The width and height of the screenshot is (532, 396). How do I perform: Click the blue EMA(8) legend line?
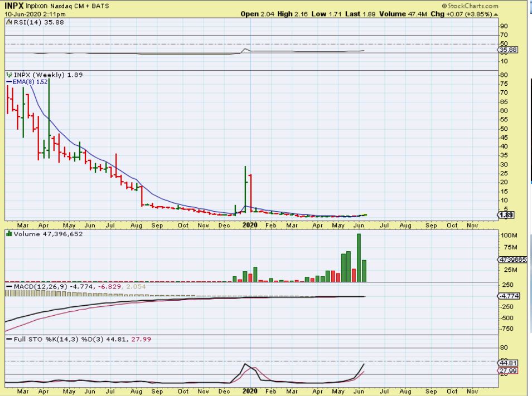8,81
